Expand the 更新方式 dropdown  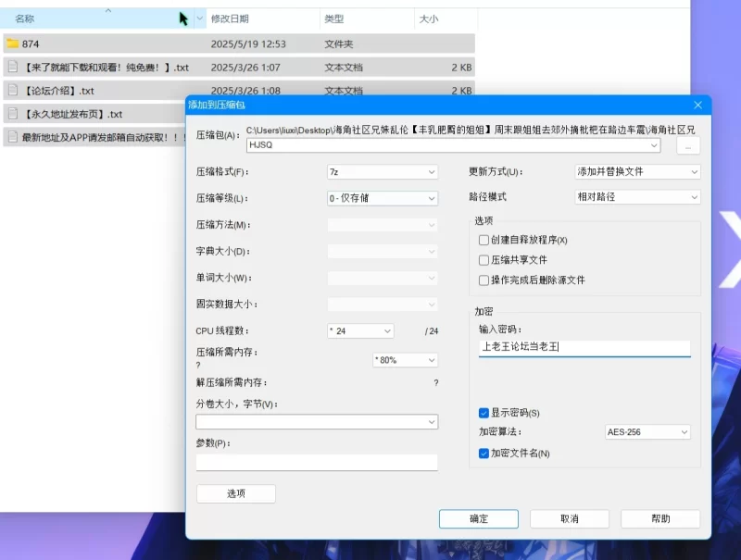coord(637,172)
